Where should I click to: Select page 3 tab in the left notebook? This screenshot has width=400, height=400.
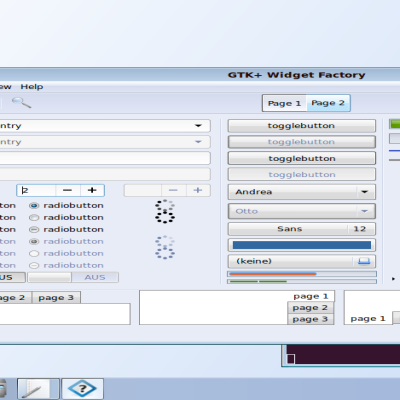coord(56,298)
